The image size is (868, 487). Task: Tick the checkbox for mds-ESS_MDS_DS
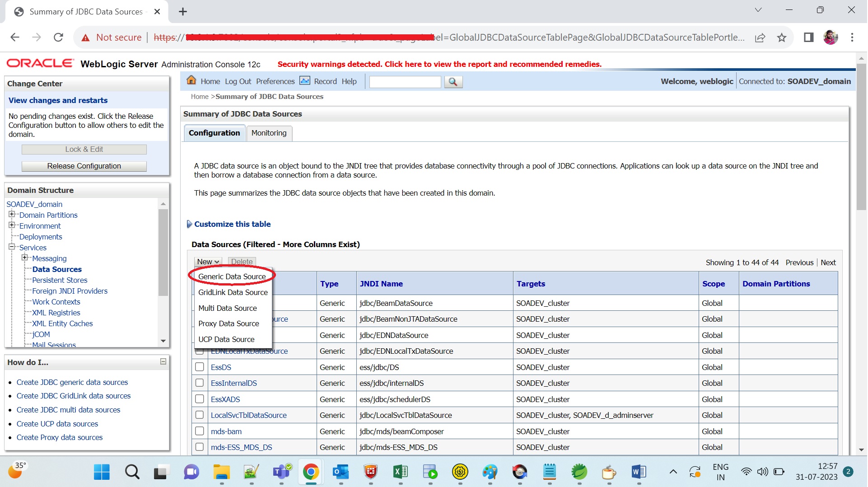[x=200, y=447]
